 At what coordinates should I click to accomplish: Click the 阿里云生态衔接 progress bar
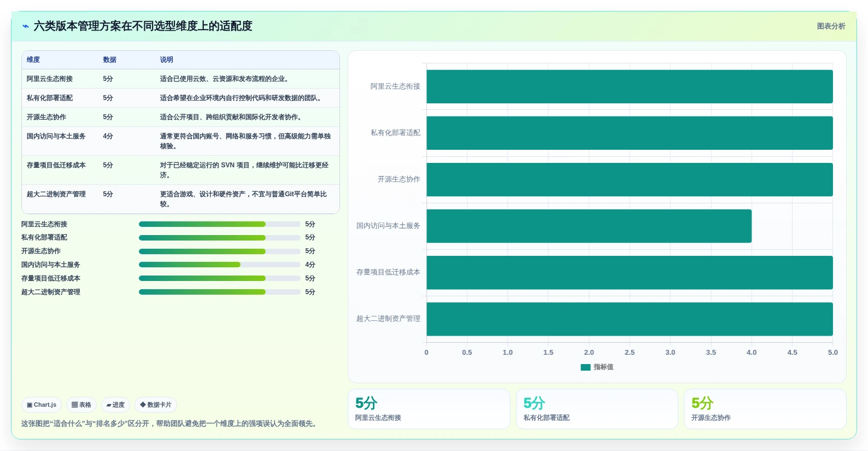(219, 224)
